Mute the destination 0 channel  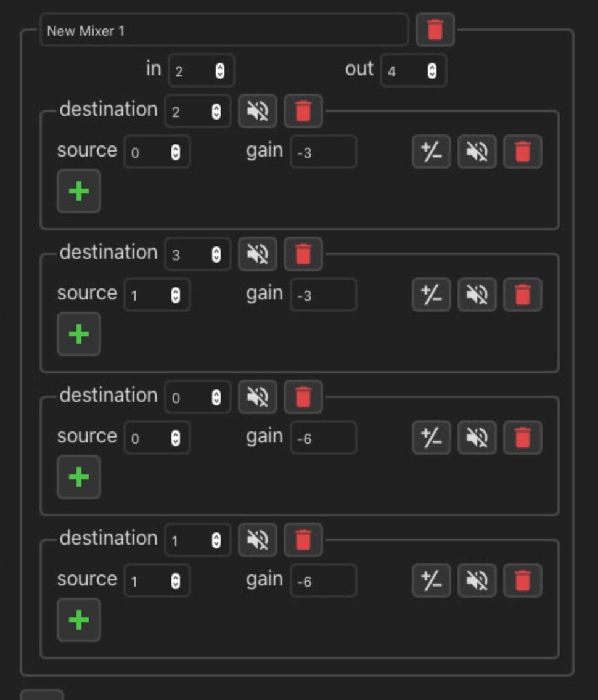point(258,397)
